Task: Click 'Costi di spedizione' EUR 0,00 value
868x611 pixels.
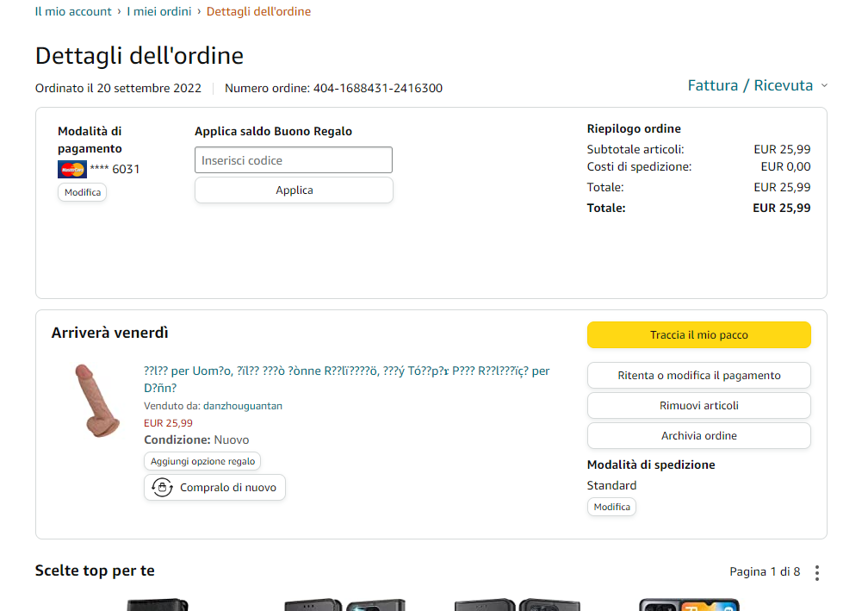Action: [x=785, y=166]
